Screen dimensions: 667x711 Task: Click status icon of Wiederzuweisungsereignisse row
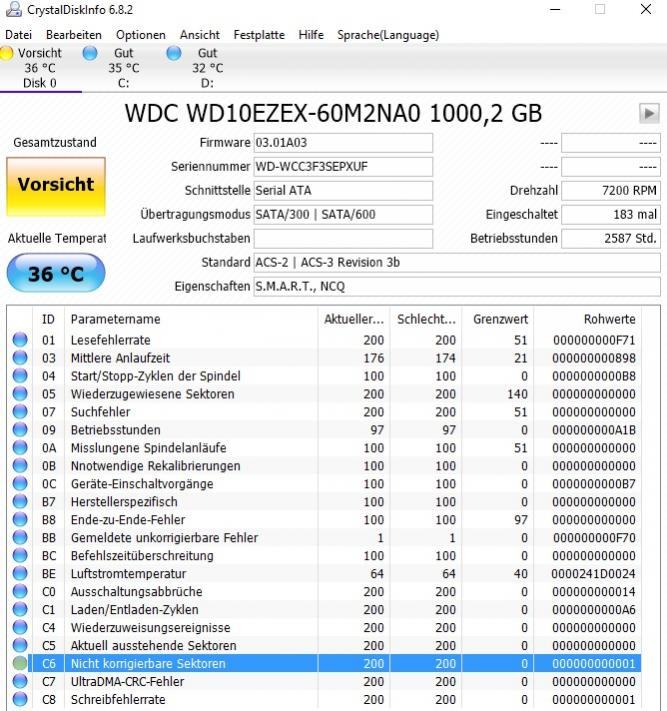click(x=20, y=628)
